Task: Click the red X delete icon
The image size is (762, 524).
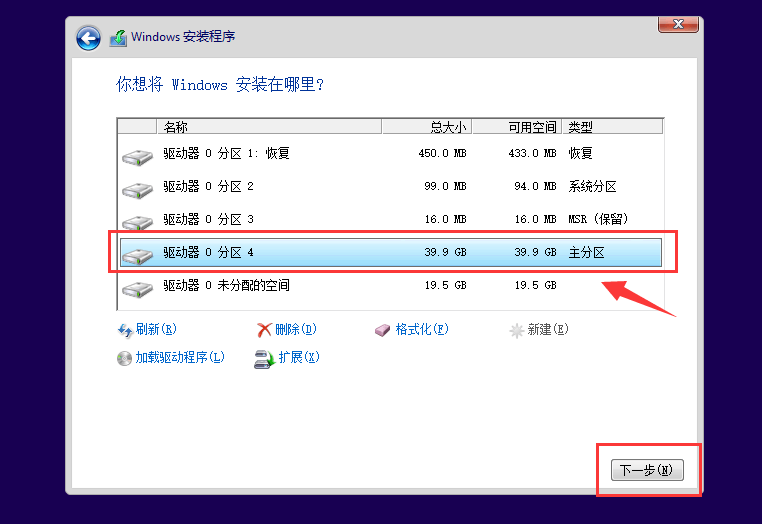Action: click(x=264, y=330)
